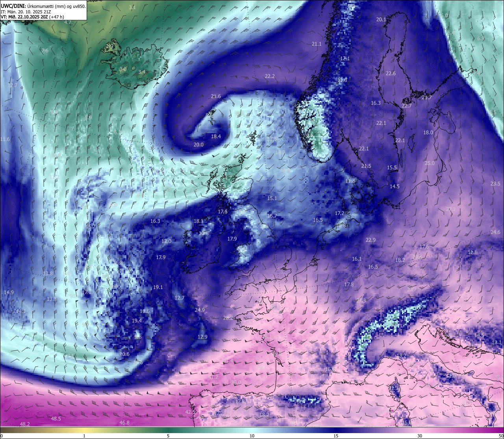Click the value 12.0 west of Ireland

166,241
